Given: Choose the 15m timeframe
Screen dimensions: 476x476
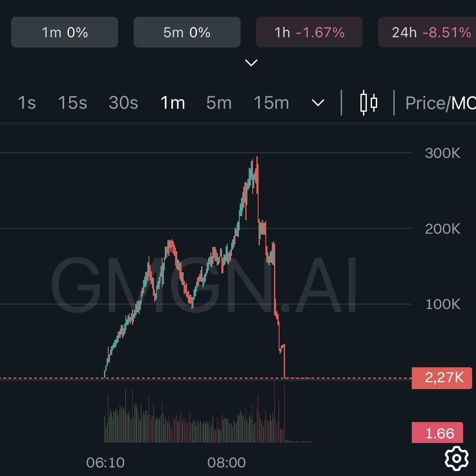Looking at the screenshot, I should coord(271,103).
